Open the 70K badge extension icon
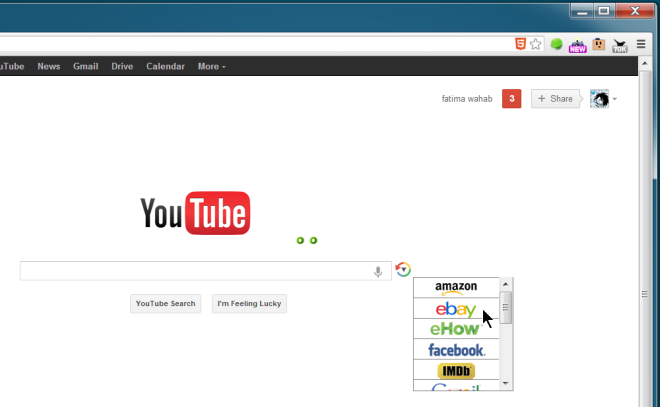Image resolution: width=660 pixels, height=407 pixels. 620,45
